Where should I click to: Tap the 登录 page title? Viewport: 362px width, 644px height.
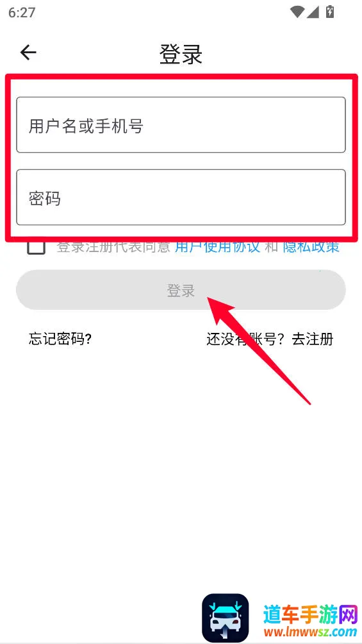point(181,54)
